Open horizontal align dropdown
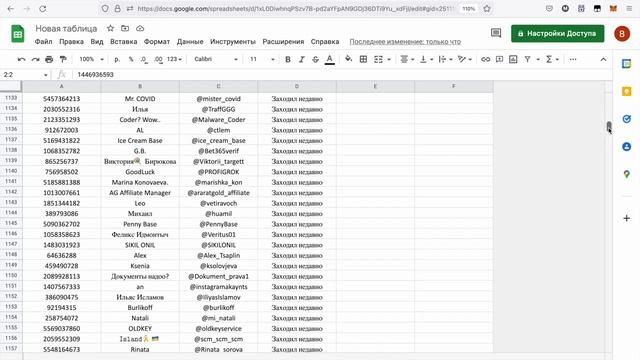Image resolution: width=640 pixels, height=360 pixels. point(407,60)
